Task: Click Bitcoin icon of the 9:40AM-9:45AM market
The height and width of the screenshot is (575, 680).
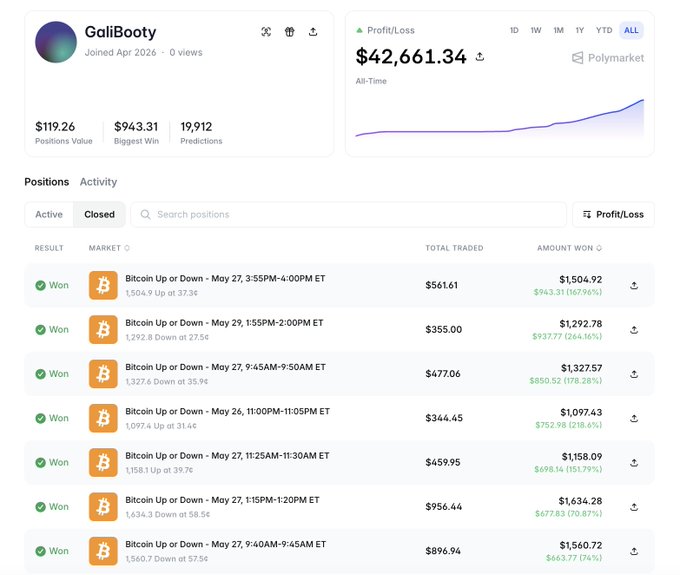Action: point(103,551)
